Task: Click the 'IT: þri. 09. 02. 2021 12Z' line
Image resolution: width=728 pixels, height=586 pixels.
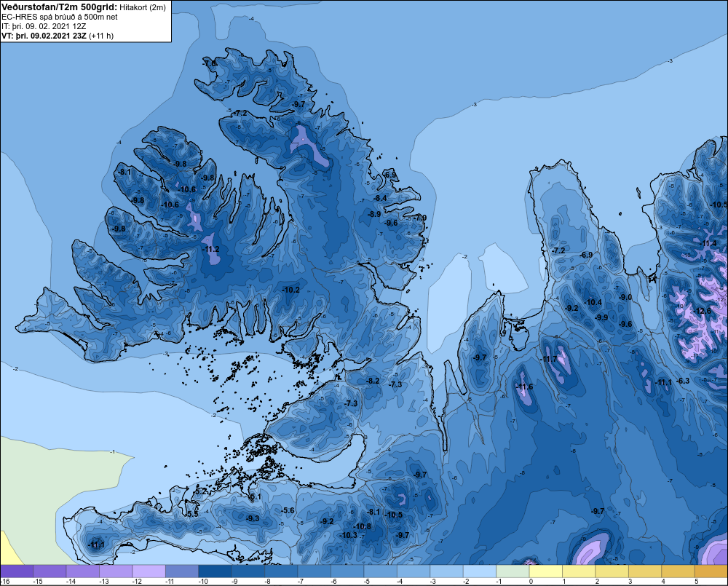Action: [44, 26]
